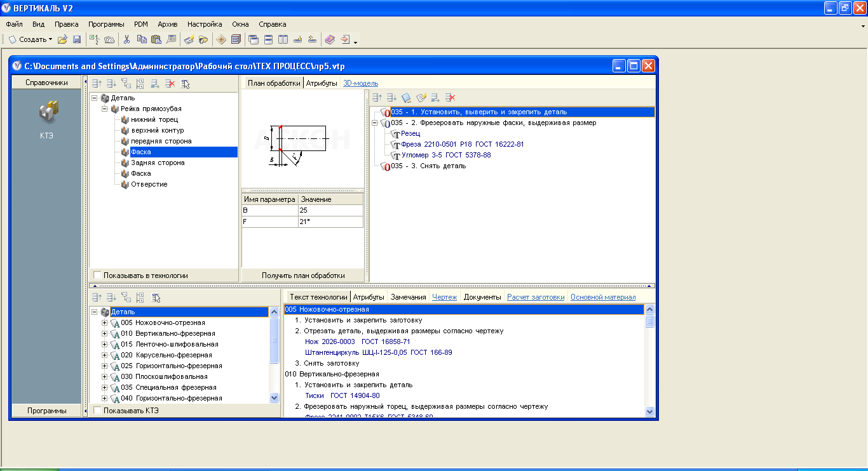This screenshot has height=471, width=868.
Task: Select Фреза 2210-0501 Р18 ГОСТ 16222-81
Action: coord(463,144)
